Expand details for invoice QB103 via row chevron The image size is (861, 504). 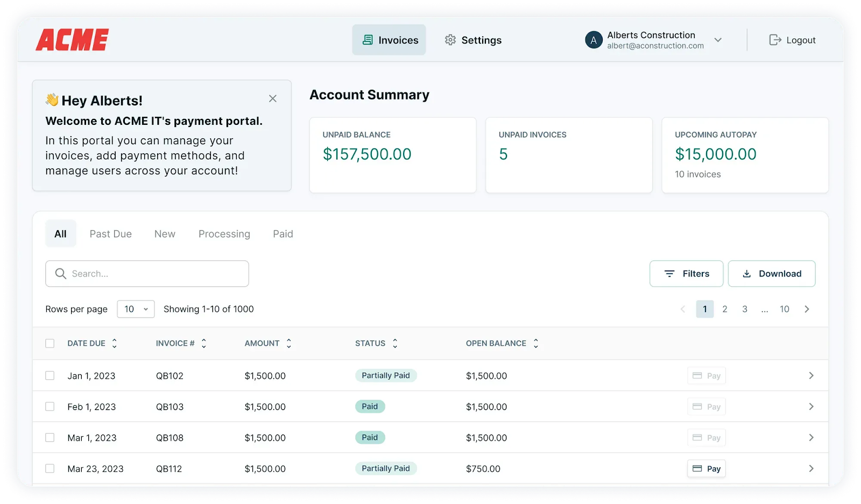pos(811,407)
